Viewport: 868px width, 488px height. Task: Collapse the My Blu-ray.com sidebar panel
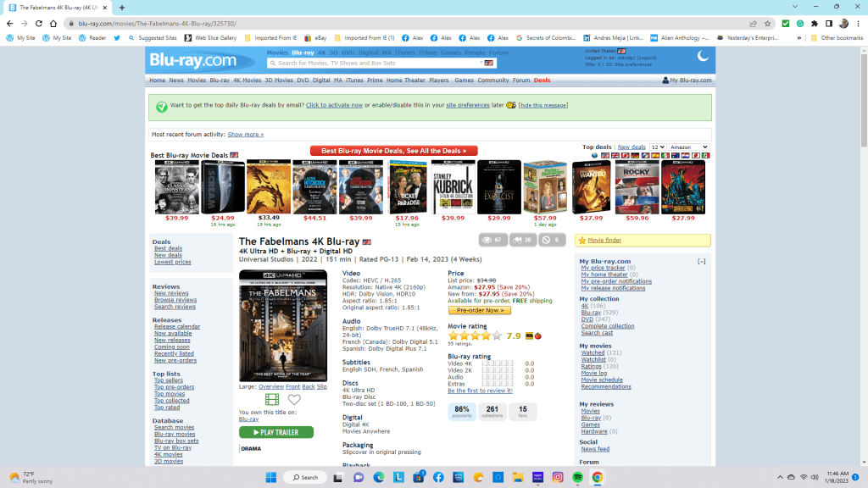click(x=702, y=262)
